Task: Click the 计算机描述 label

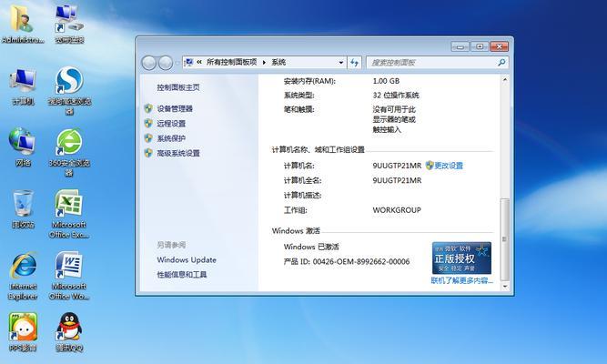Action: 303,195
